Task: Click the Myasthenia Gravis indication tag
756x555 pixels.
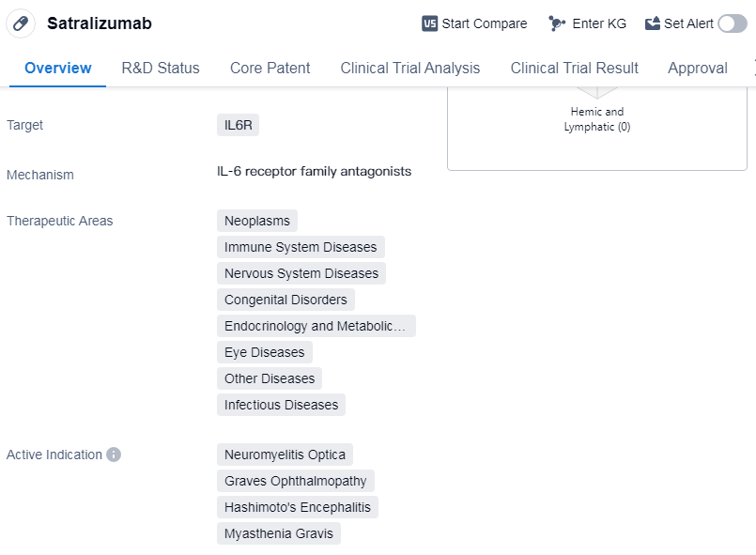Action: point(278,533)
